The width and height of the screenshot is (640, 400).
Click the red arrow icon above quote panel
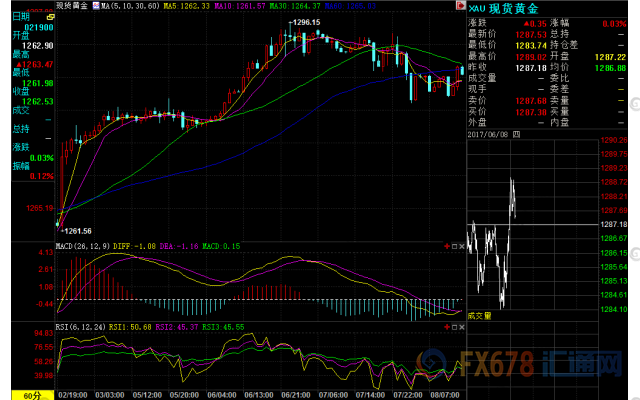[460, 6]
